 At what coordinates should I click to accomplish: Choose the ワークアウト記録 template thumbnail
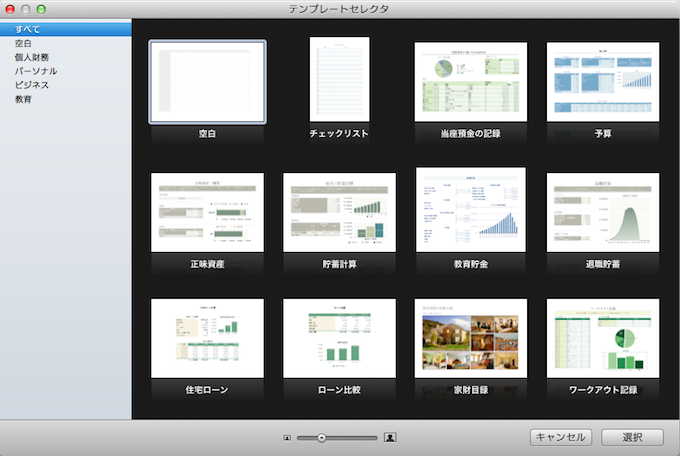click(x=603, y=338)
